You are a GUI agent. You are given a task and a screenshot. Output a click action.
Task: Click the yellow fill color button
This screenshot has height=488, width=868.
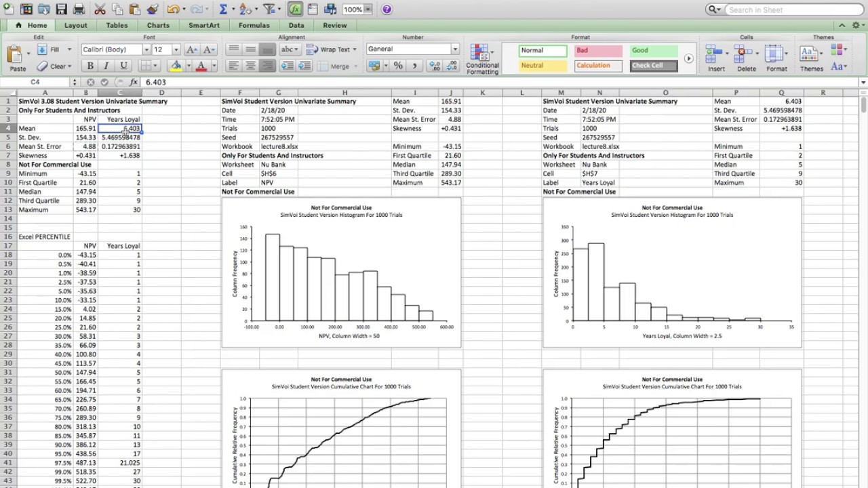coord(176,66)
